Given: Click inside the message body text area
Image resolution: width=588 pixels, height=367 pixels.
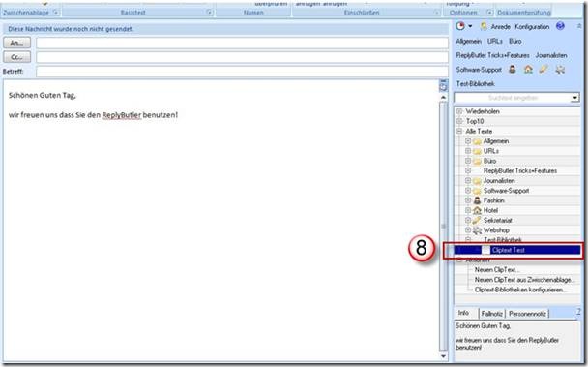Looking at the screenshot, I should click(220, 220).
